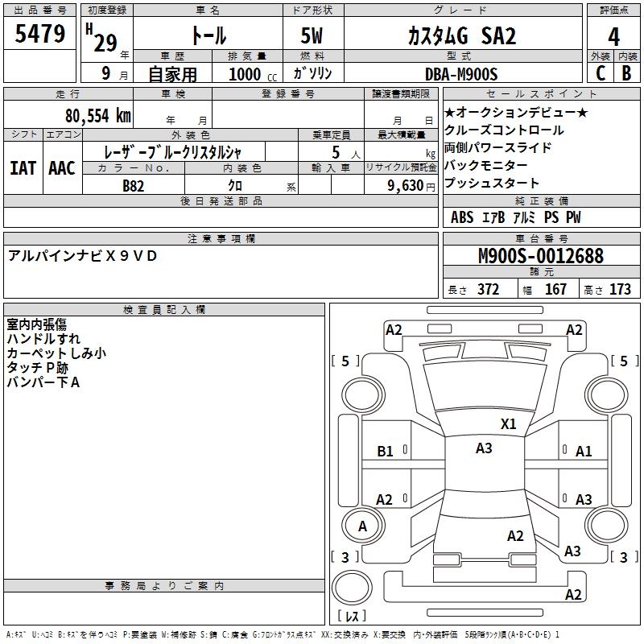
Task: Click the color number B82
Action: pos(134,186)
